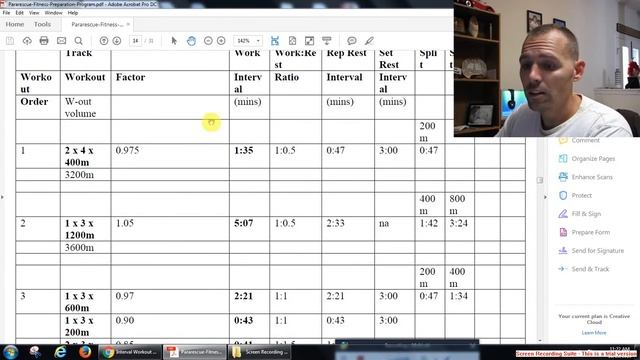The image size is (640, 360).
Task: Click the fit one full page icon
Action: pos(292,41)
